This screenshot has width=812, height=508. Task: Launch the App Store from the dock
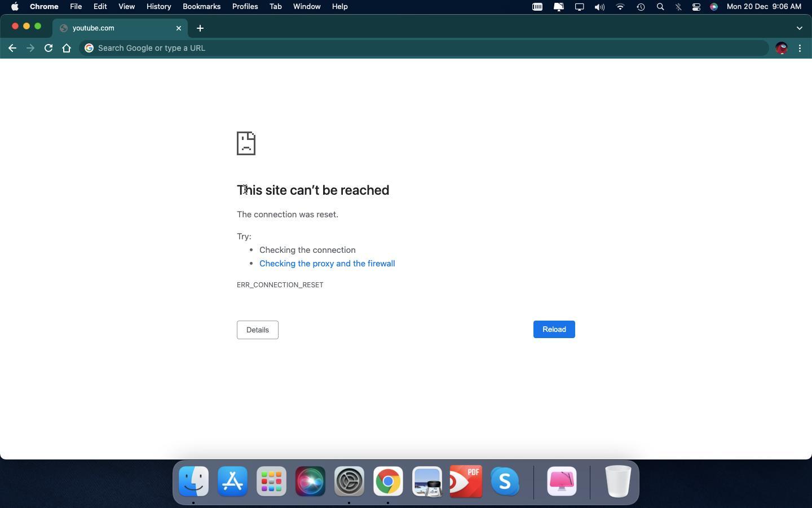(x=232, y=481)
